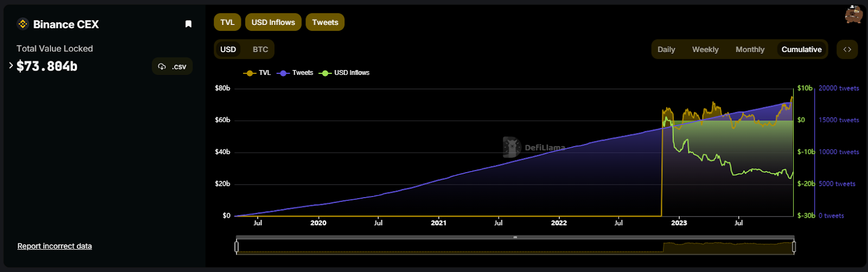Viewport: 868px width, 272px height.
Task: Click the left handle of range slider
Action: 237,247
